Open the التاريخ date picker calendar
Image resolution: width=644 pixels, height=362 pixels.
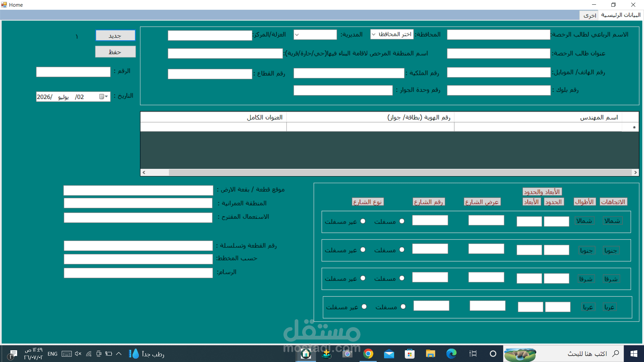tap(104, 97)
